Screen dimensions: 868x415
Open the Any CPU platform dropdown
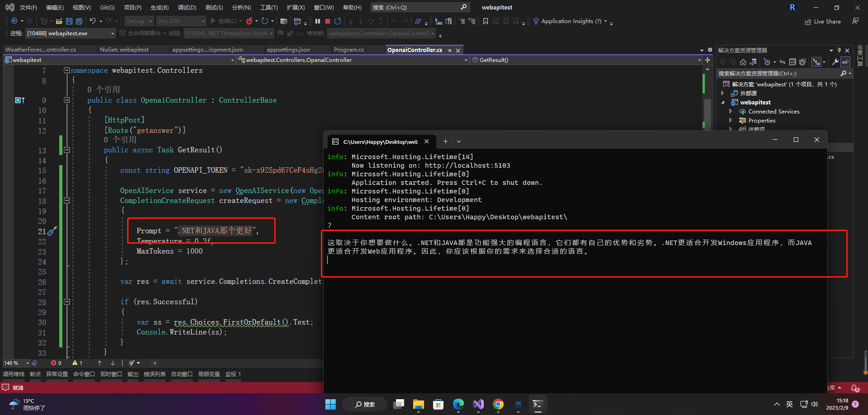[x=181, y=21]
